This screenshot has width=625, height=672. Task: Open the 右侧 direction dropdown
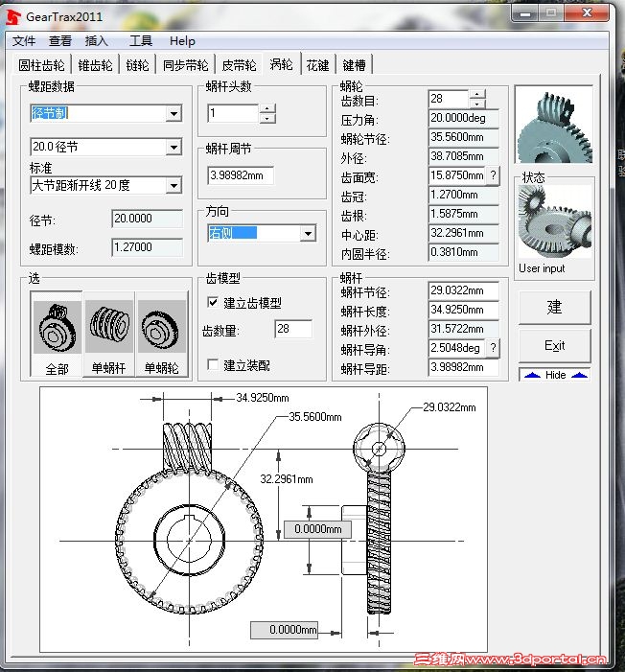(x=308, y=234)
